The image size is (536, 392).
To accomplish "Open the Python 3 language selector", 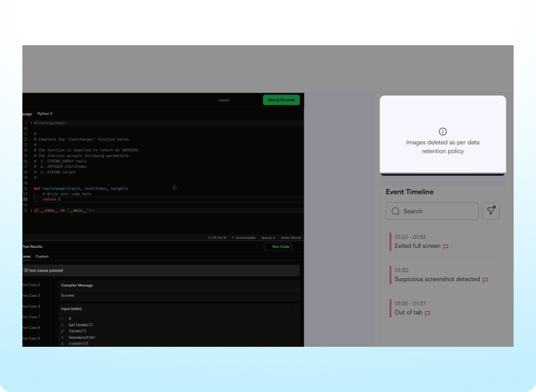I will (x=45, y=114).
